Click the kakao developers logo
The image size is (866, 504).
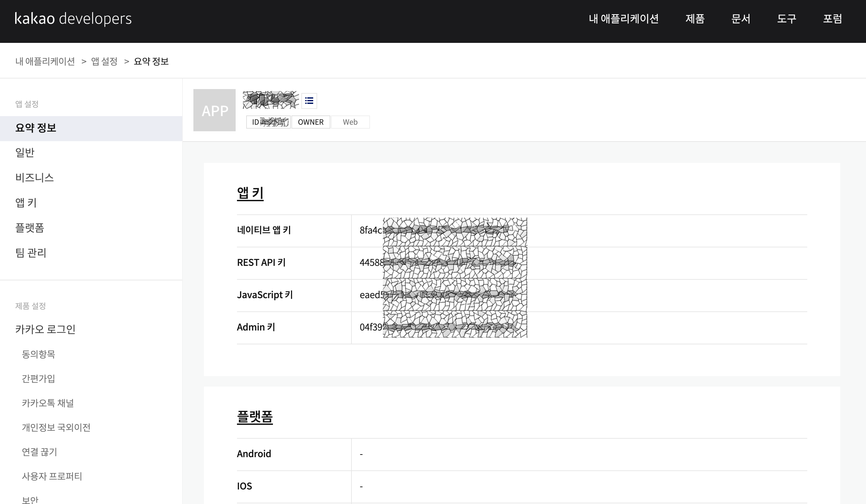click(73, 18)
